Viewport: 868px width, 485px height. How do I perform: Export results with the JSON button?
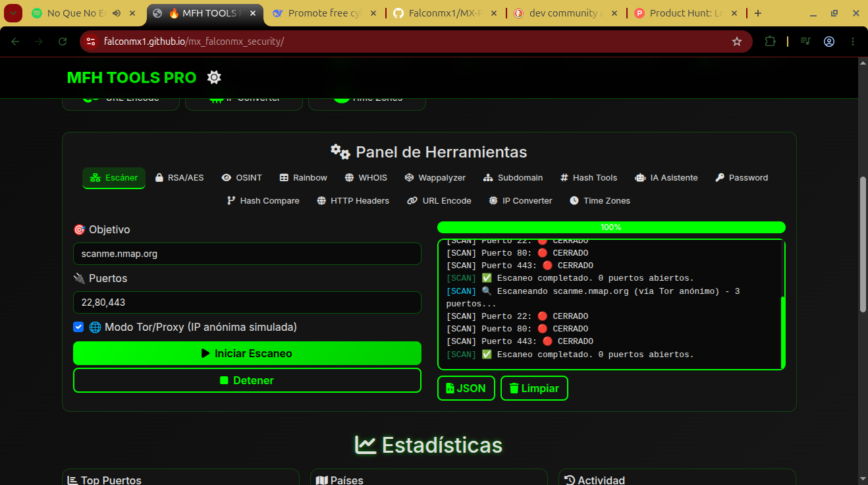click(466, 388)
